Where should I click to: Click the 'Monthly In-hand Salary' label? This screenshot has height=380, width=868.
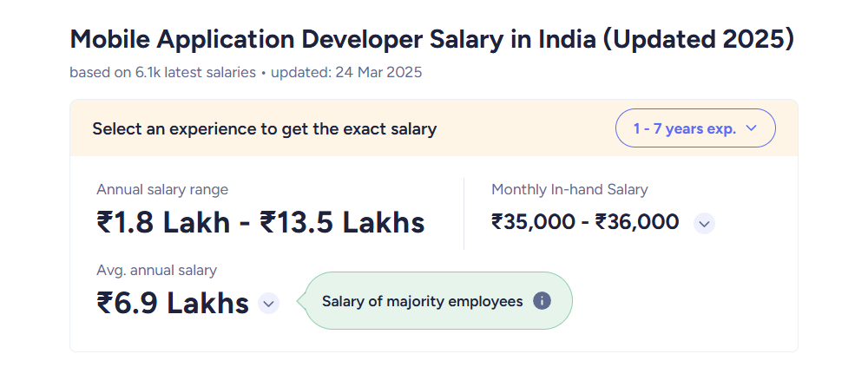coord(569,190)
